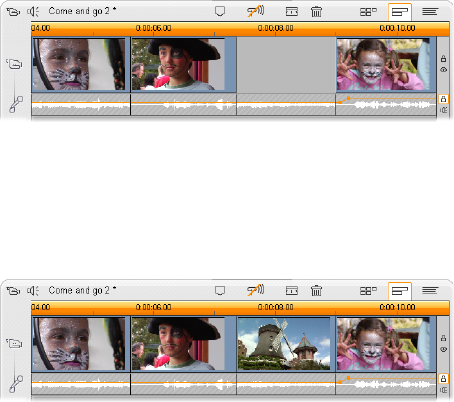
Task: Click the pirate hat clip in top timeline
Action: tap(184, 65)
